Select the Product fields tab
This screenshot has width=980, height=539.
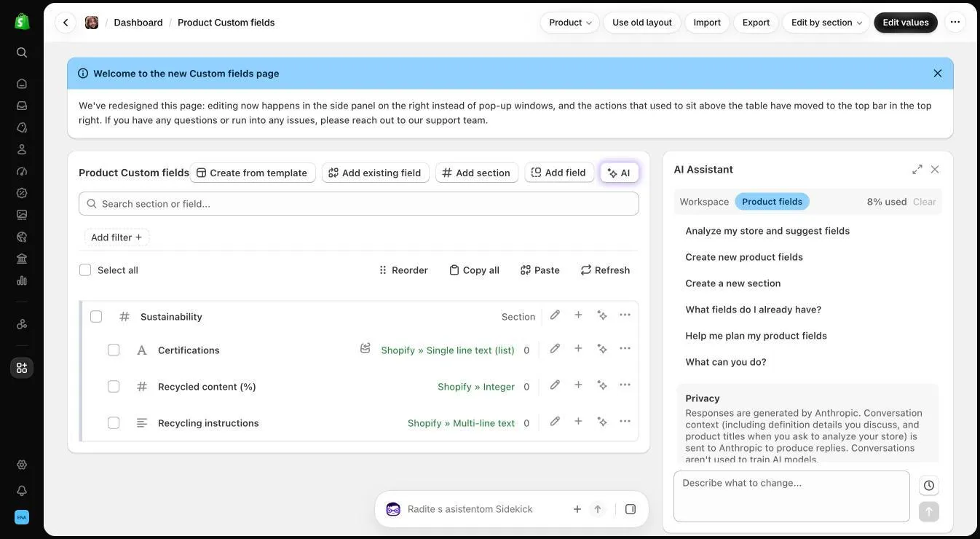[772, 202]
